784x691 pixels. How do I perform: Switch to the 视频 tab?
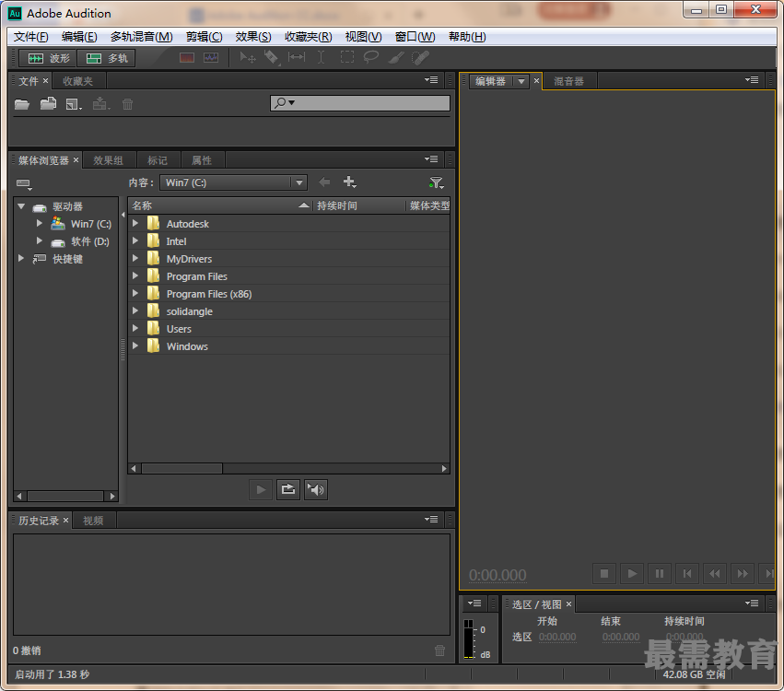pyautogui.click(x=93, y=521)
